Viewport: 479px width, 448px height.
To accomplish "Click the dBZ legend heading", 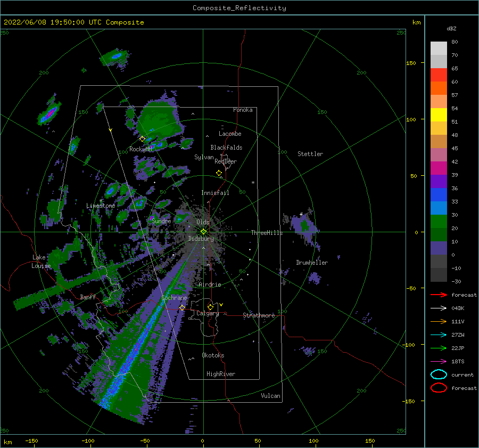I will click(451, 28).
